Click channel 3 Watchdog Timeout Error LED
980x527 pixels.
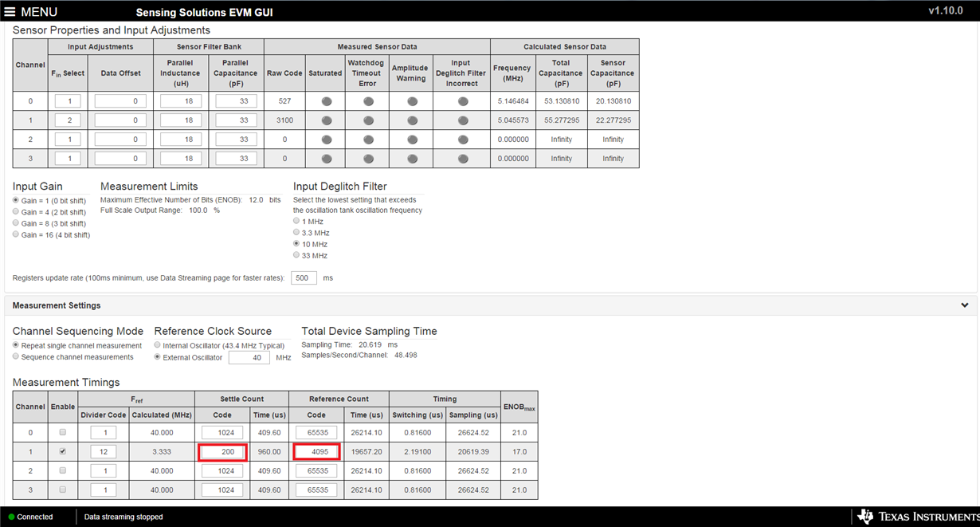(x=368, y=159)
